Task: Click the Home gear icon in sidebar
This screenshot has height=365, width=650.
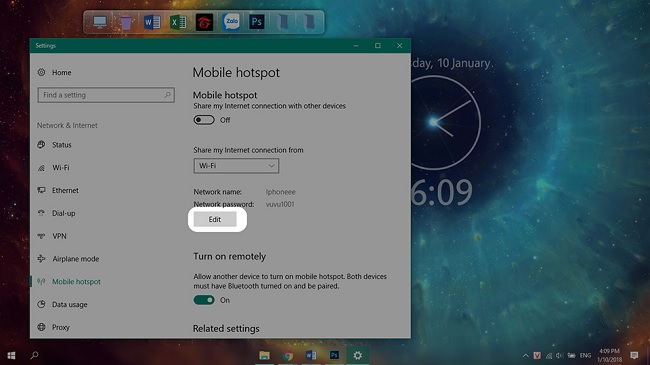Action: coord(41,72)
